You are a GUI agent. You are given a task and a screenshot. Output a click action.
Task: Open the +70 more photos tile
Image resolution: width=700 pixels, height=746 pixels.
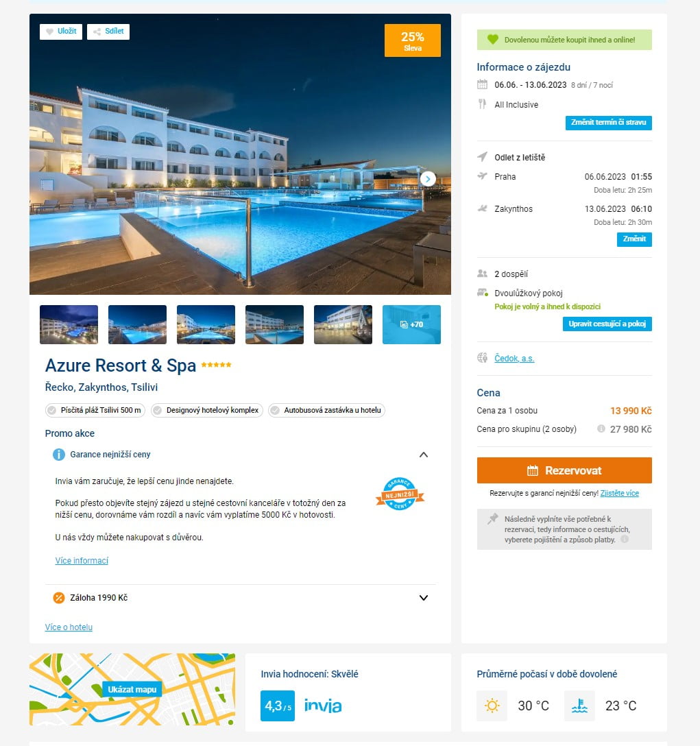point(411,324)
